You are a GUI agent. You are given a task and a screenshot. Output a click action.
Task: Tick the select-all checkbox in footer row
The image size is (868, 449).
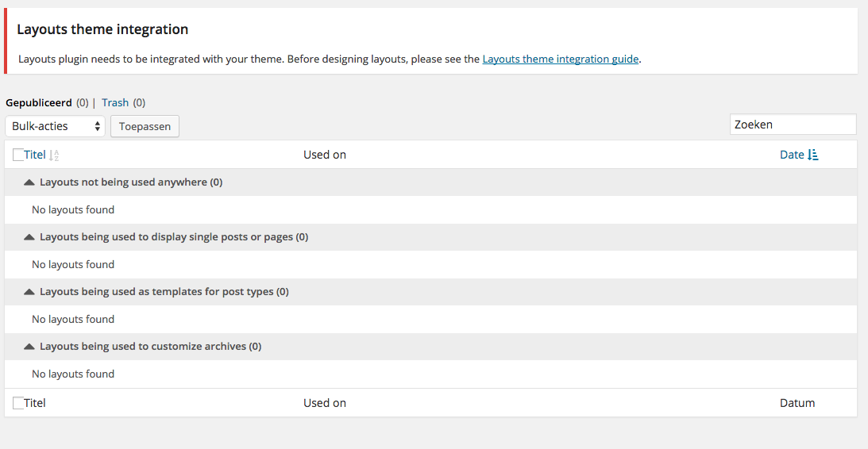[18, 403]
